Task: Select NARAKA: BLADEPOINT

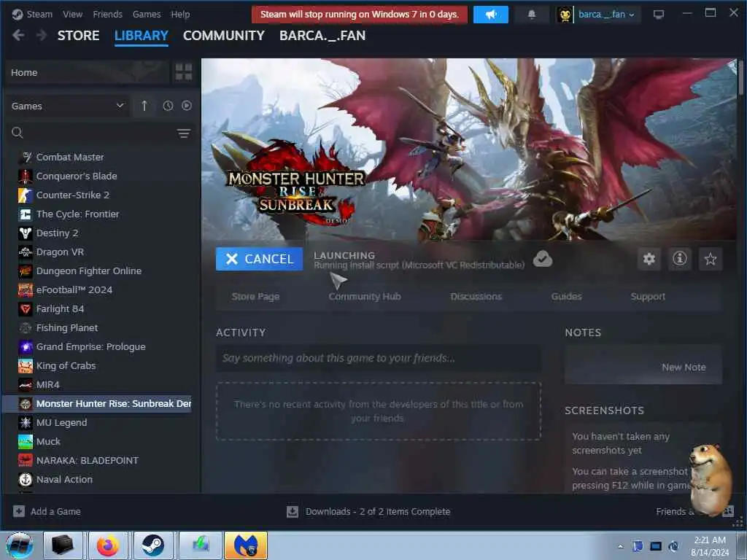Action: pos(88,461)
